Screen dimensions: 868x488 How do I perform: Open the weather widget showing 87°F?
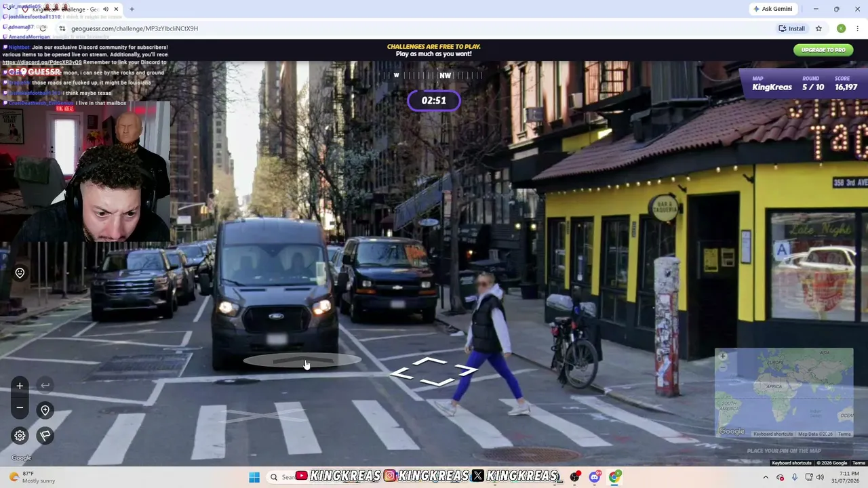point(33,477)
